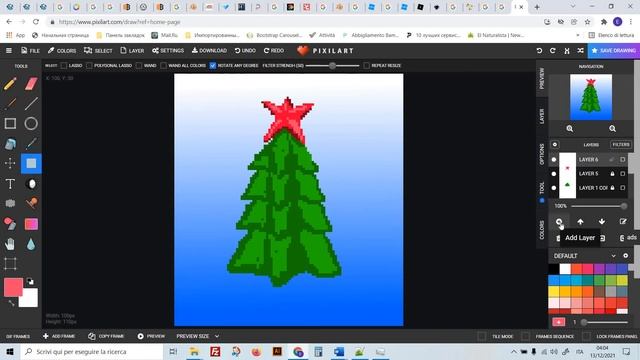The width and height of the screenshot is (640, 360).
Task: Select the Rectangle shape tool
Action: point(10,123)
